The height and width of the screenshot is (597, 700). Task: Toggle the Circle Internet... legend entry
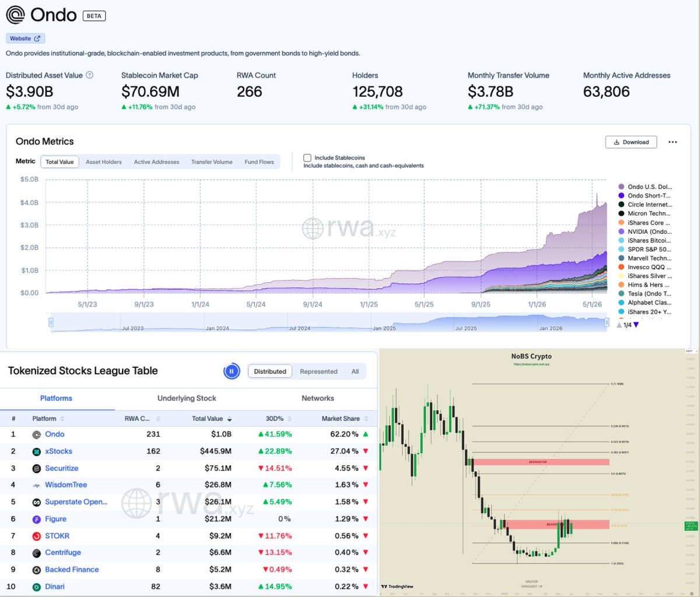[645, 205]
